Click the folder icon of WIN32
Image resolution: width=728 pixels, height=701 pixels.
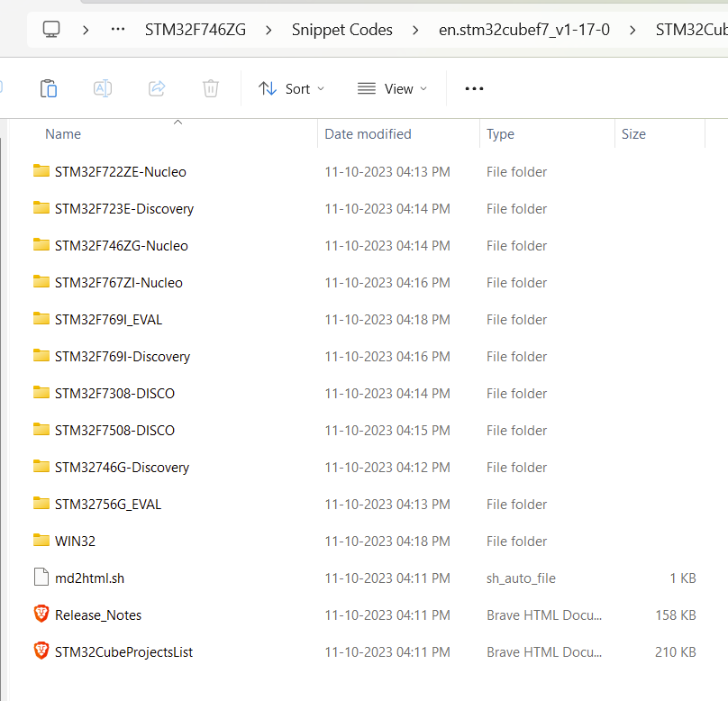click(x=41, y=540)
